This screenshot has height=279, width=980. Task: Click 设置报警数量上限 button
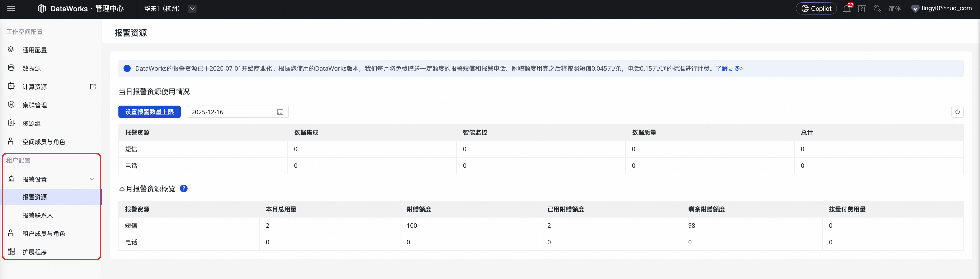coord(150,112)
